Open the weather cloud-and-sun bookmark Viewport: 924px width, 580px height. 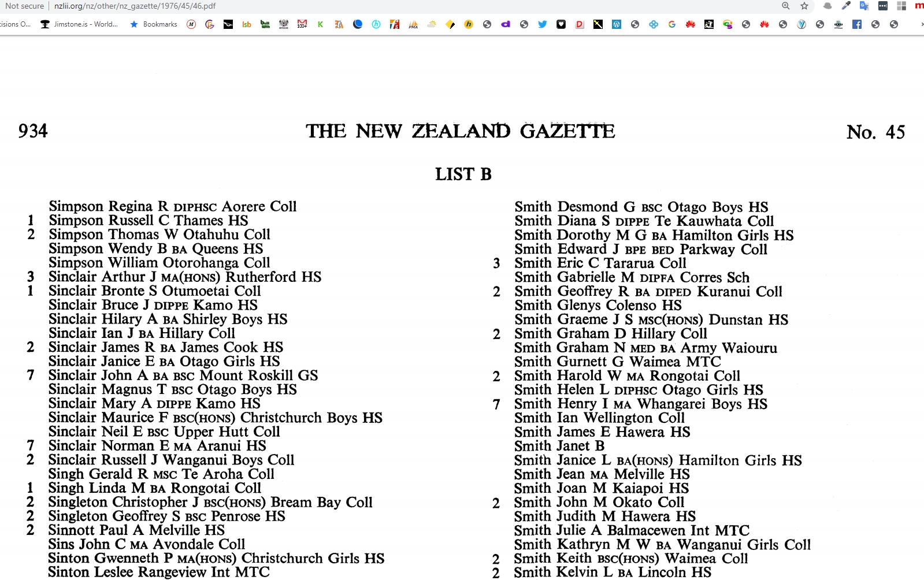click(x=432, y=24)
